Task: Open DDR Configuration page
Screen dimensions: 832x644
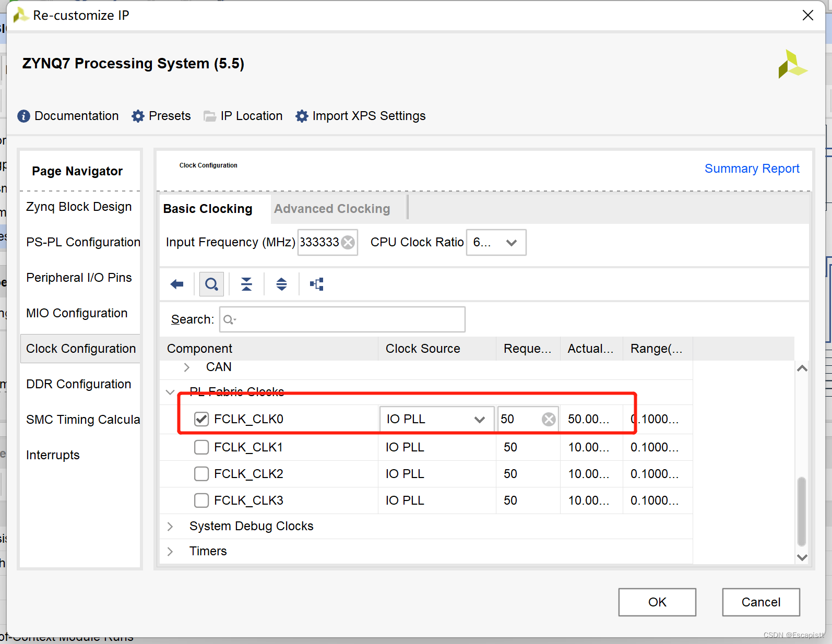Action: (x=78, y=384)
